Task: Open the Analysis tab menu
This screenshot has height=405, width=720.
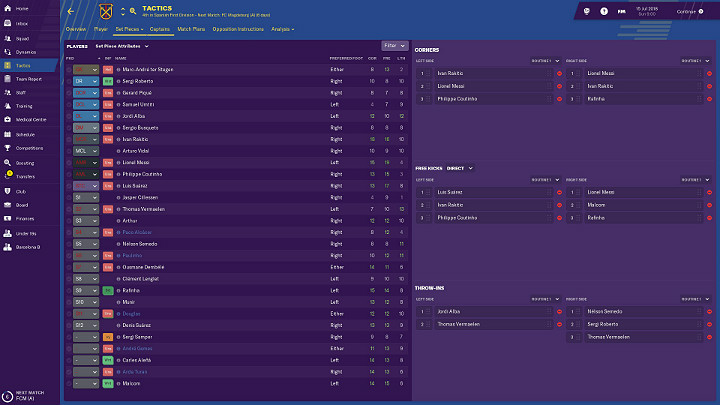Action: (282, 29)
